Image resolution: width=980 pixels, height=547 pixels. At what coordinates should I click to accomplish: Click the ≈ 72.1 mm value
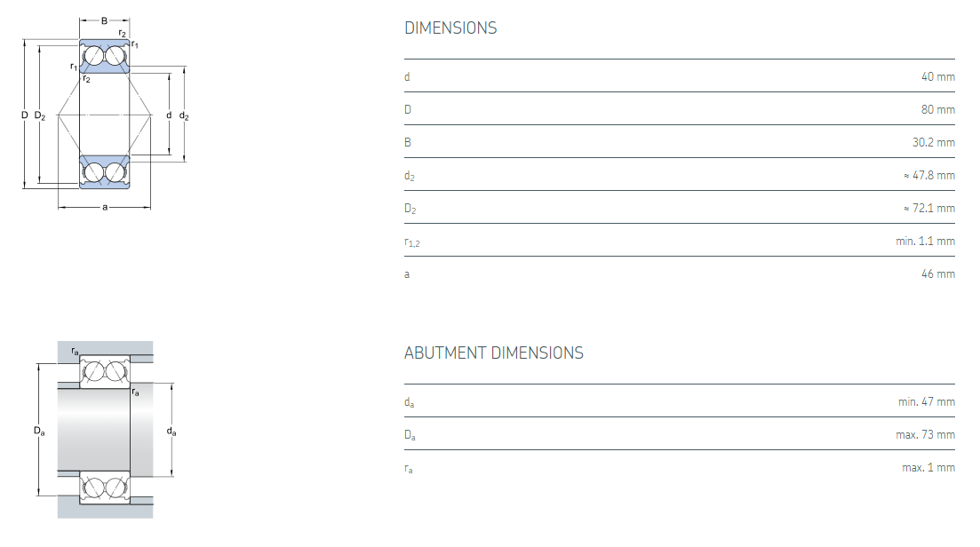coord(928,209)
